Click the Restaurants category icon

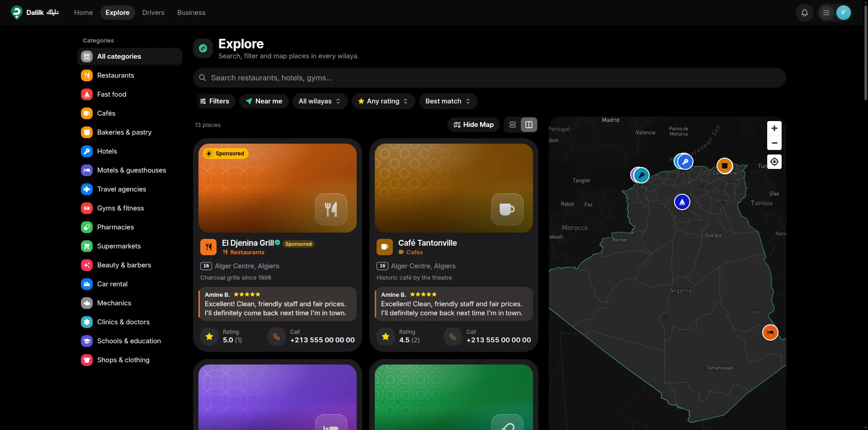click(x=87, y=75)
